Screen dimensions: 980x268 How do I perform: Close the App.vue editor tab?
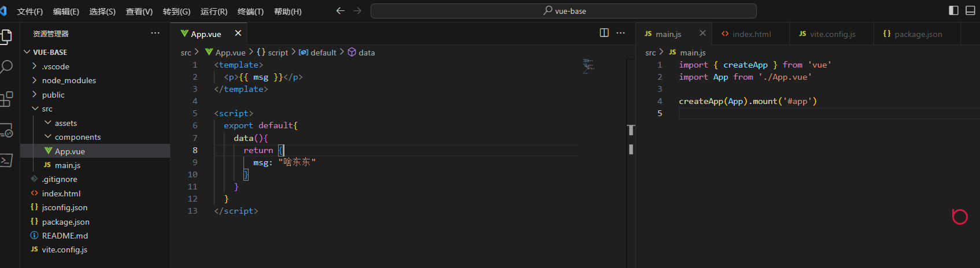[x=238, y=33]
